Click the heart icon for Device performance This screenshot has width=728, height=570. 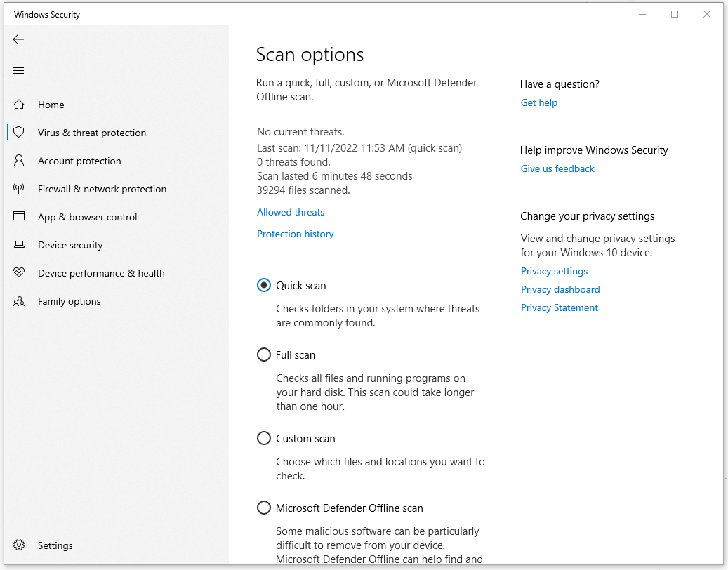coord(19,272)
